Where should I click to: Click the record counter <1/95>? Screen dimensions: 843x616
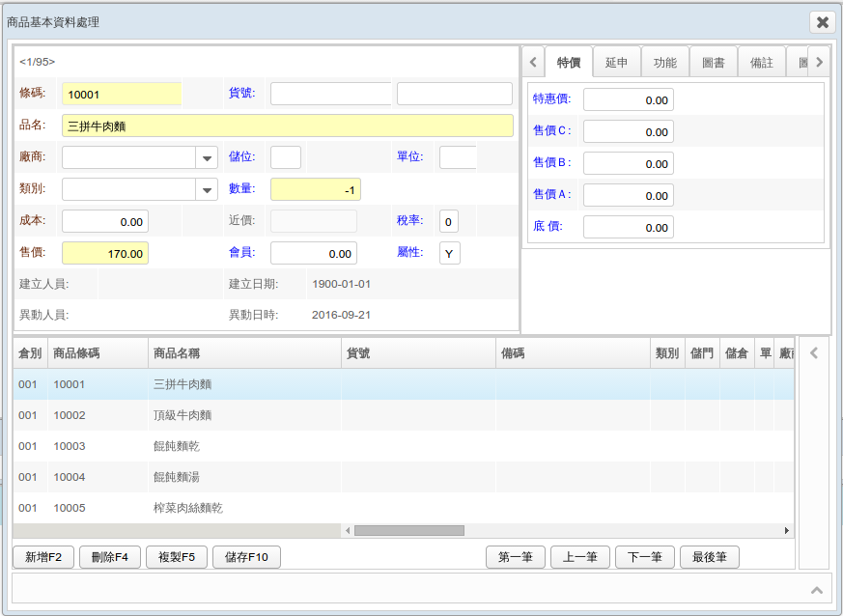[x=37, y=62]
